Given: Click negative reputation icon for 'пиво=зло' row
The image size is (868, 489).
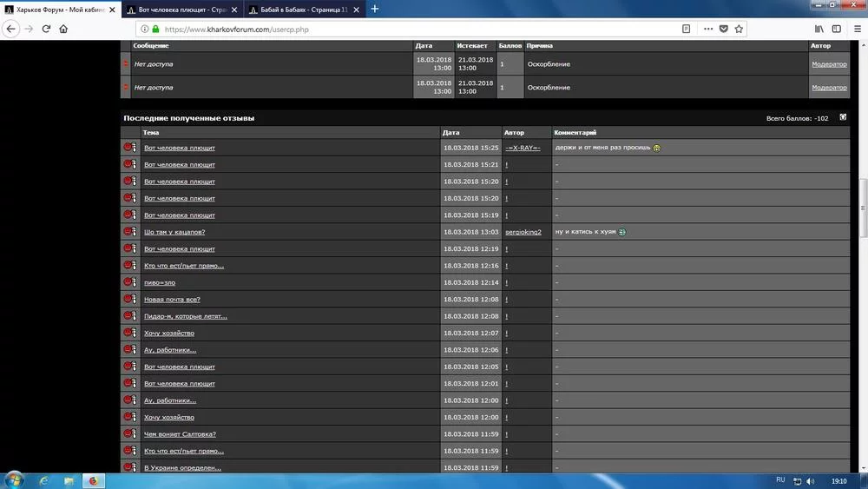Looking at the screenshot, I should click(129, 282).
